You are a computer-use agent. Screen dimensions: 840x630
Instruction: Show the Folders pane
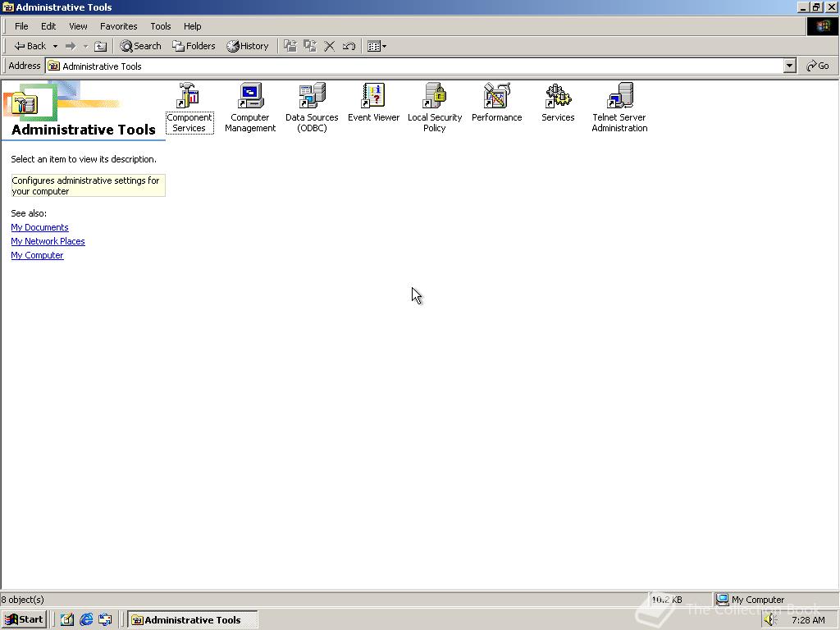click(x=194, y=46)
